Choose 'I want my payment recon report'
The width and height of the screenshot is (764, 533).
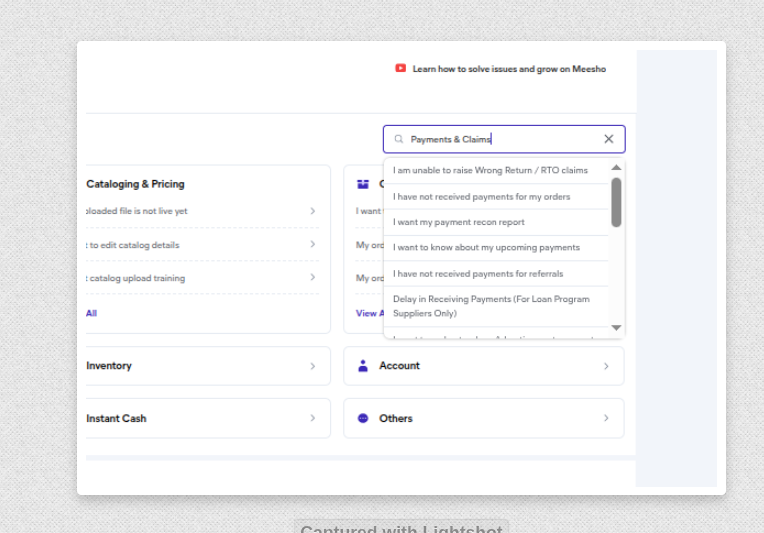click(496, 222)
